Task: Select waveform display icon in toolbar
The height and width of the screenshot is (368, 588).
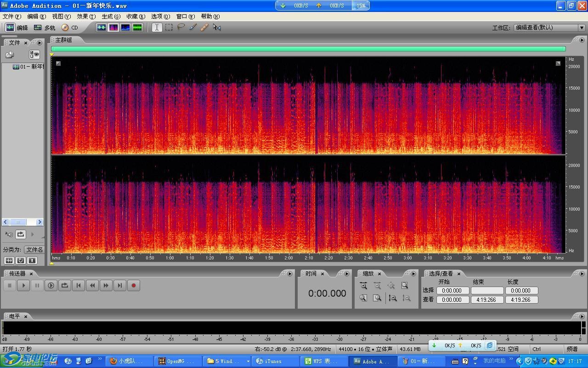Action: tap(101, 28)
